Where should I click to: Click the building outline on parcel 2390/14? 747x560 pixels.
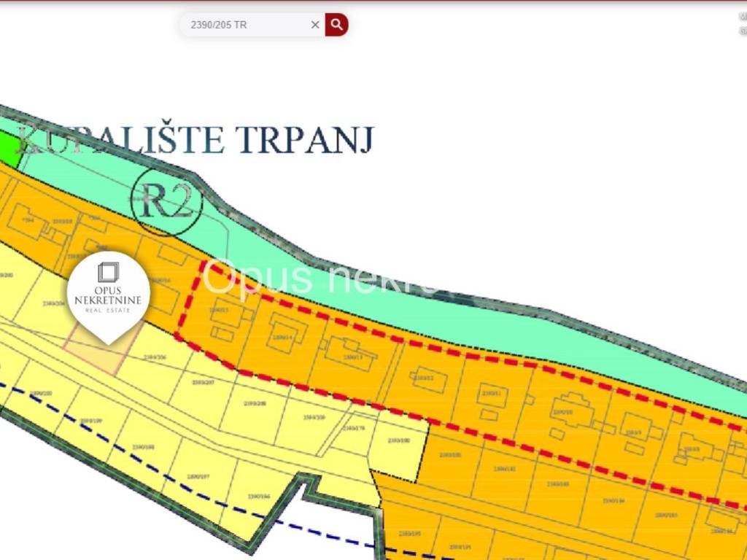click(x=286, y=333)
